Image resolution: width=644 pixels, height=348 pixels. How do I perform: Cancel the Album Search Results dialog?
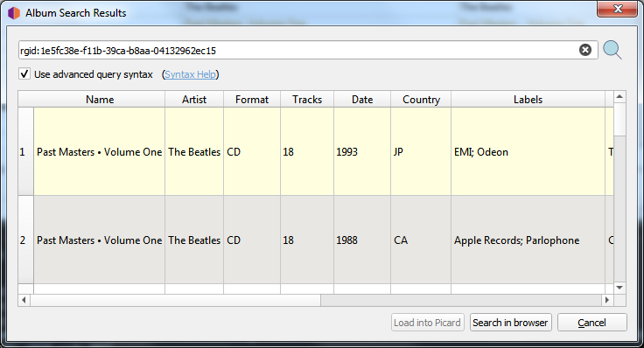click(591, 323)
